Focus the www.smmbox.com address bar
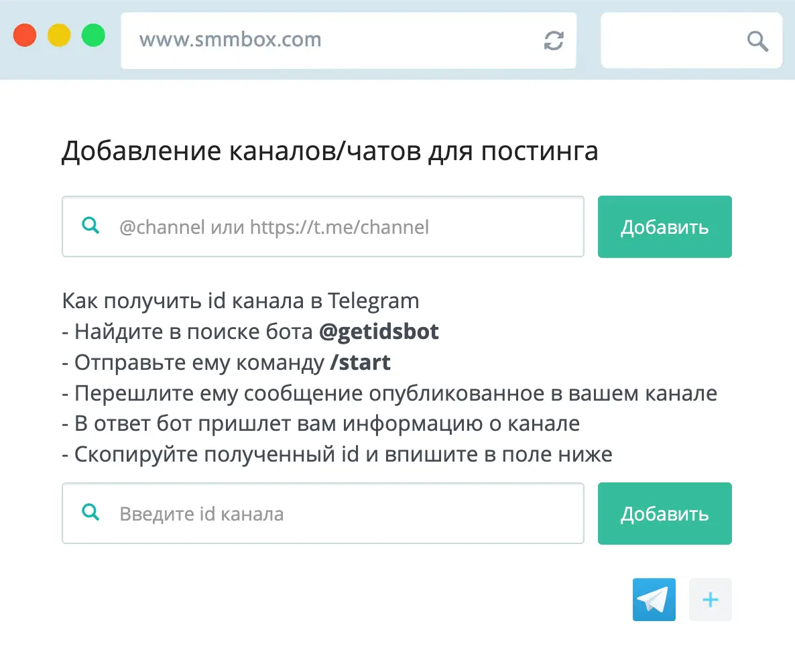Screen dimensions: 795x672 349,41
